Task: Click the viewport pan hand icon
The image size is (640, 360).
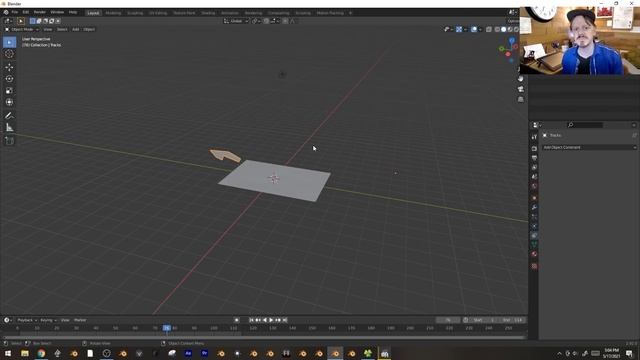Action: tap(520, 78)
